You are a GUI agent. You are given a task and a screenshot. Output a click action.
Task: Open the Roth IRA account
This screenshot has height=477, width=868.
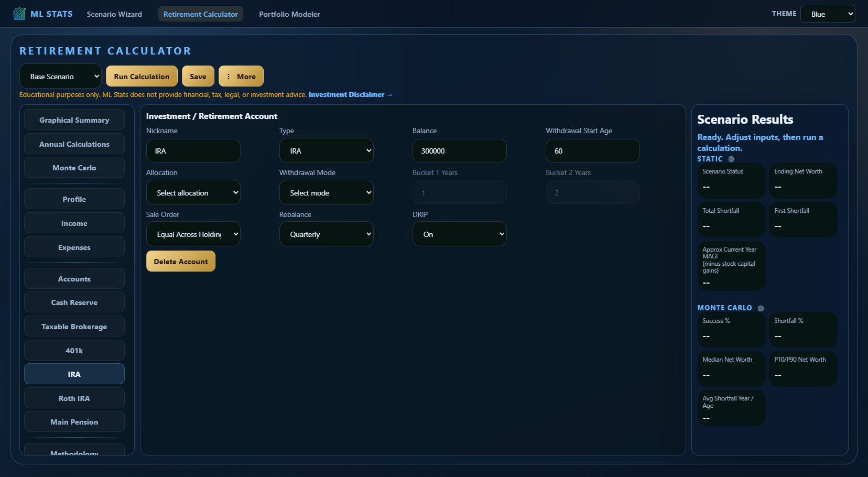pos(74,398)
